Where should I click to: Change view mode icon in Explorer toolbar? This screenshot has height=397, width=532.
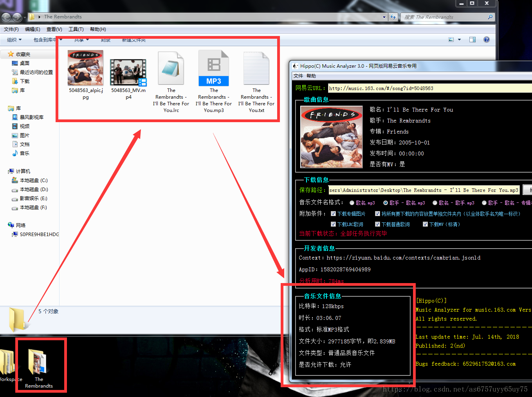[x=451, y=40]
